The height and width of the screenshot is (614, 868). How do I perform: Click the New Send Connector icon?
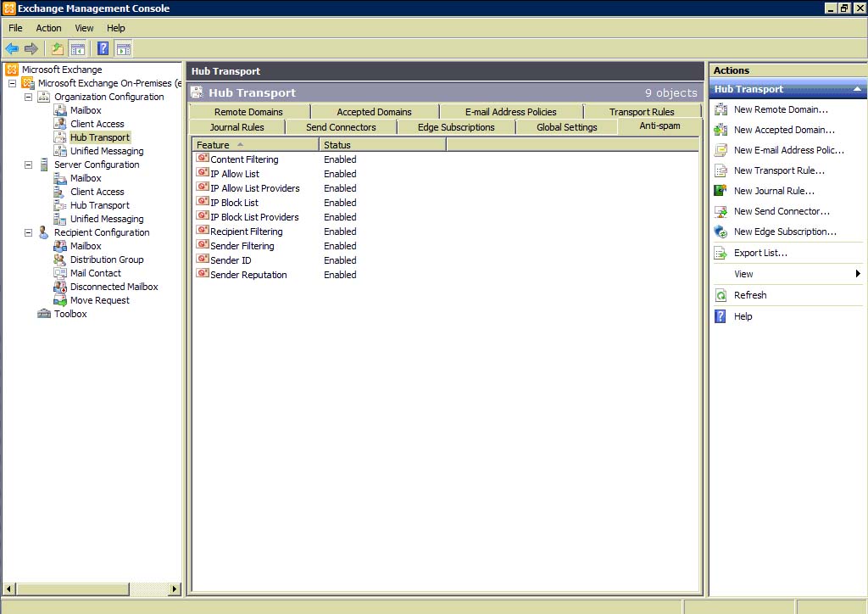tap(721, 211)
